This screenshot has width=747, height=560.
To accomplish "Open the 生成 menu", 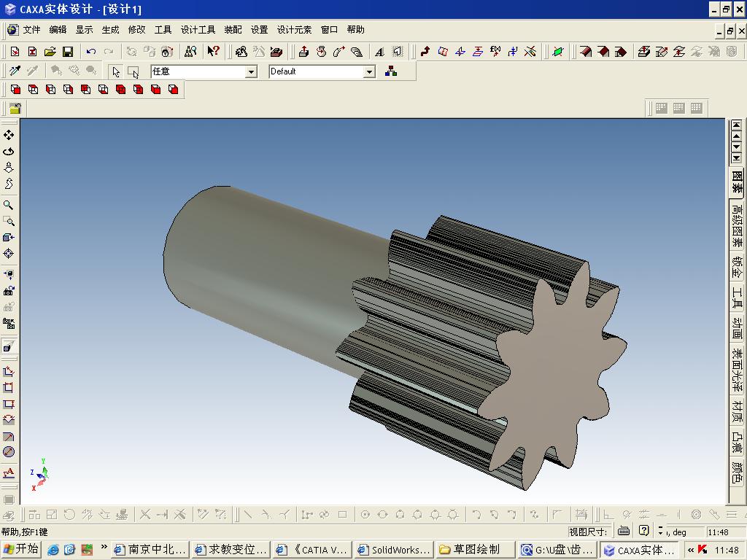I will [x=111, y=29].
